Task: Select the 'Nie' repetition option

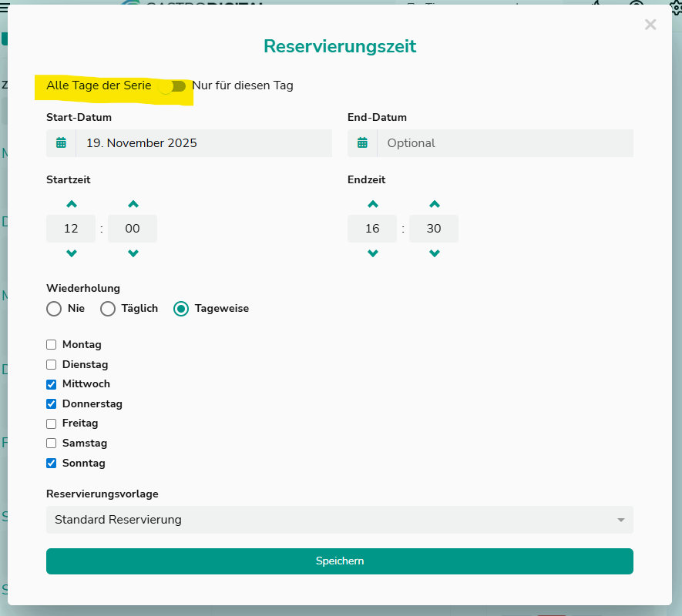Action: tap(54, 309)
